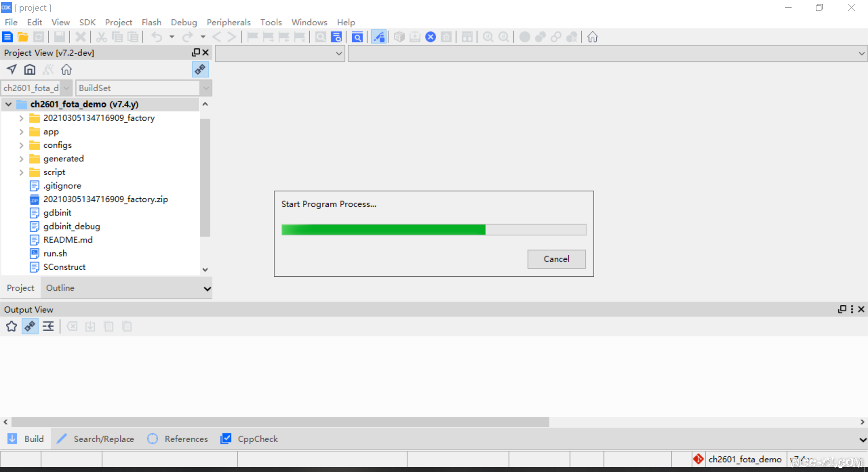The height and width of the screenshot is (472, 868).
Task: Expand the 'app' folder in project tree
Action: [x=21, y=132]
